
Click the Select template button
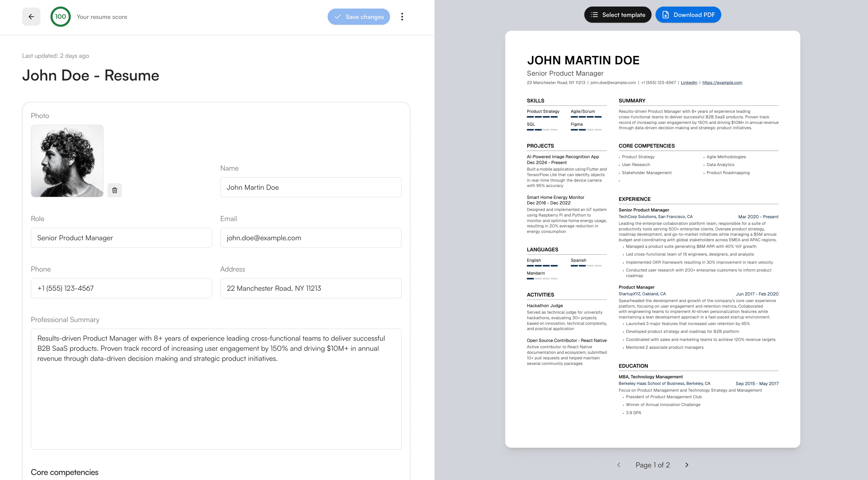617,15
